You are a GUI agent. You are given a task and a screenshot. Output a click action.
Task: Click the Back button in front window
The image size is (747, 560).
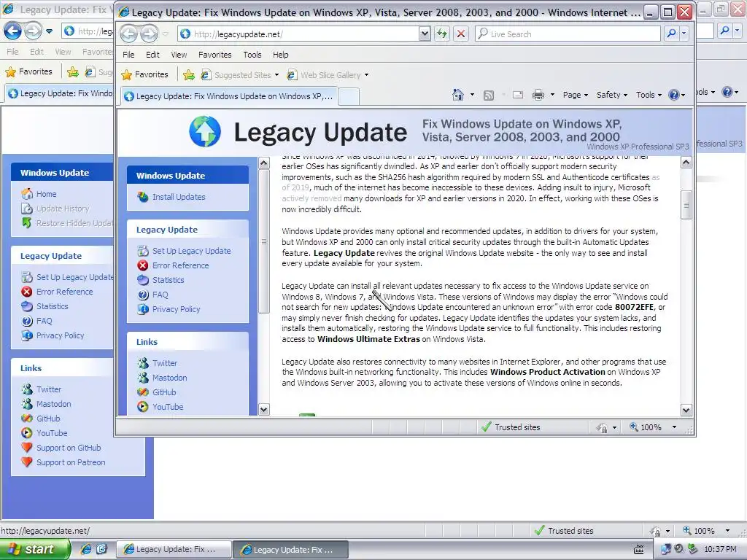point(128,34)
